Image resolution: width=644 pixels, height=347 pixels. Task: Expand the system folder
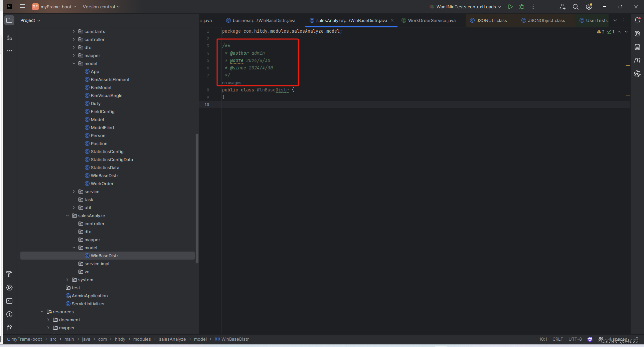[x=67, y=280]
